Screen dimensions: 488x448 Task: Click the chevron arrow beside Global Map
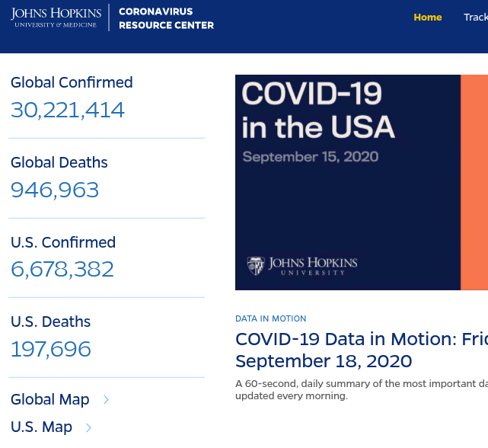click(x=106, y=399)
